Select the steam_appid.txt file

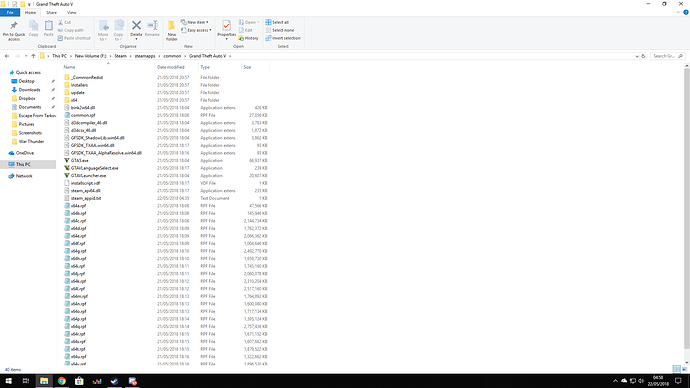click(86, 198)
